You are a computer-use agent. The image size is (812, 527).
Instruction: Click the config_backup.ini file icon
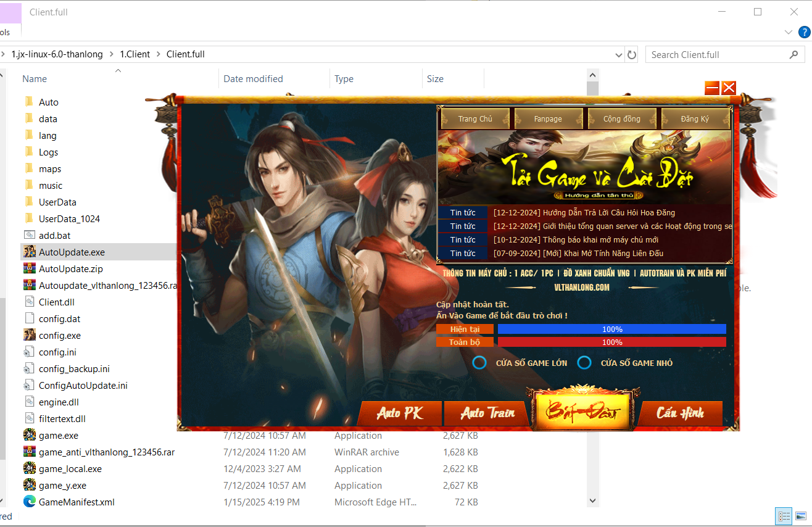[29, 368]
